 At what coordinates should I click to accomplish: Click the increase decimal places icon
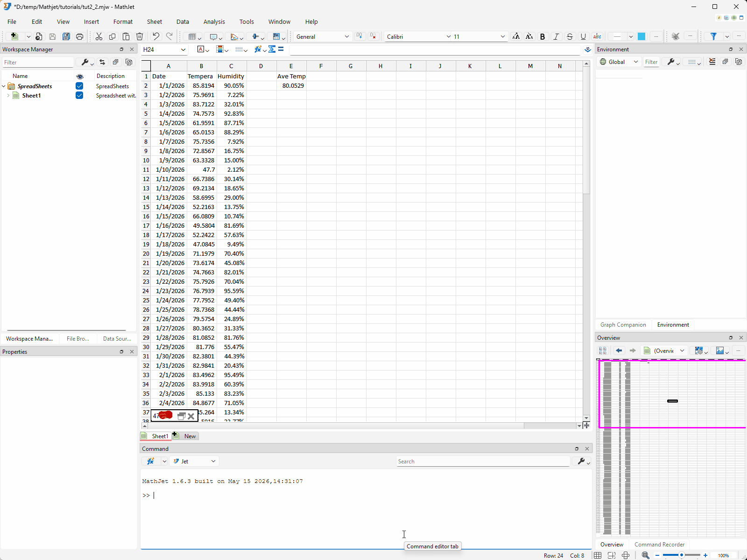point(359,36)
